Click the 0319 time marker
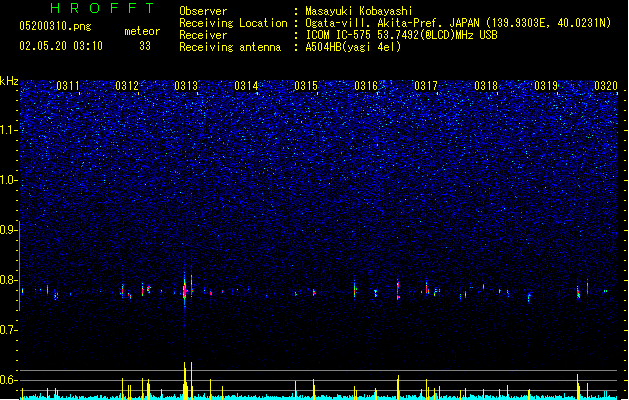This screenshot has width=629, height=400. point(546,86)
